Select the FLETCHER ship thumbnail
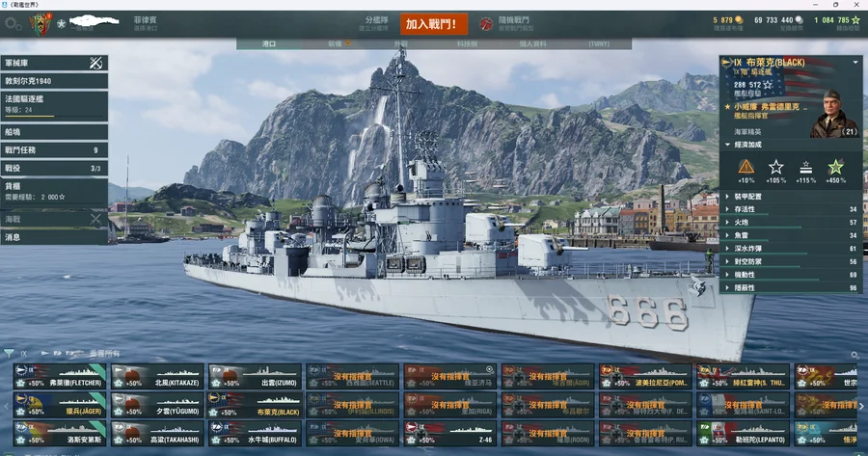The image size is (868, 456). [60, 376]
